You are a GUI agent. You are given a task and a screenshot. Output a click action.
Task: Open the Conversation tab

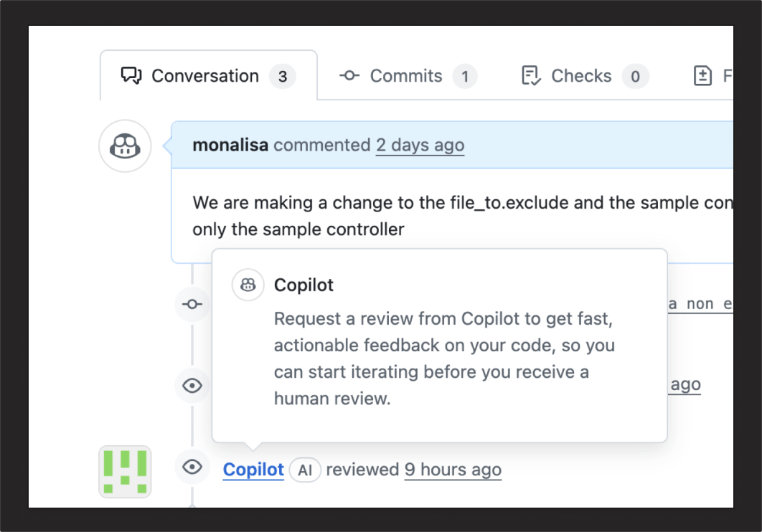click(209, 76)
